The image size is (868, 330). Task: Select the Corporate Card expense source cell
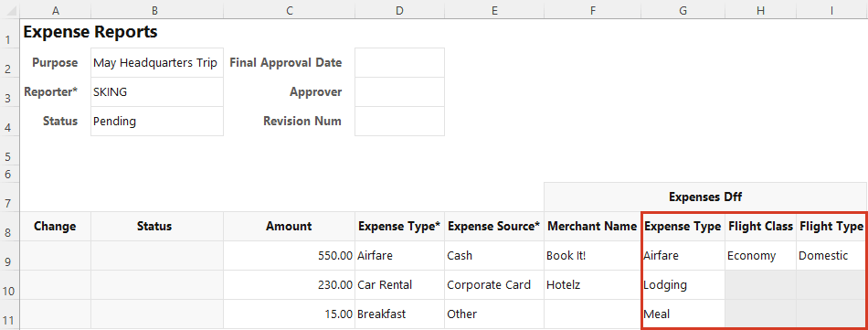pos(493,285)
